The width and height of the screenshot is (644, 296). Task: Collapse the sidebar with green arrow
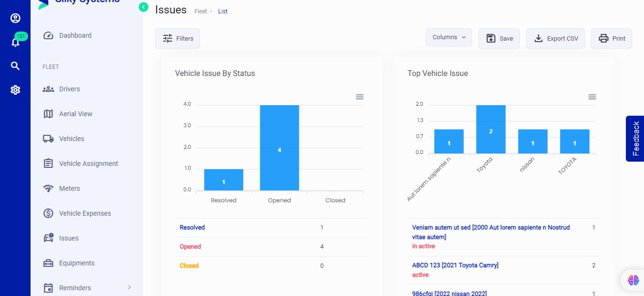pyautogui.click(x=143, y=7)
